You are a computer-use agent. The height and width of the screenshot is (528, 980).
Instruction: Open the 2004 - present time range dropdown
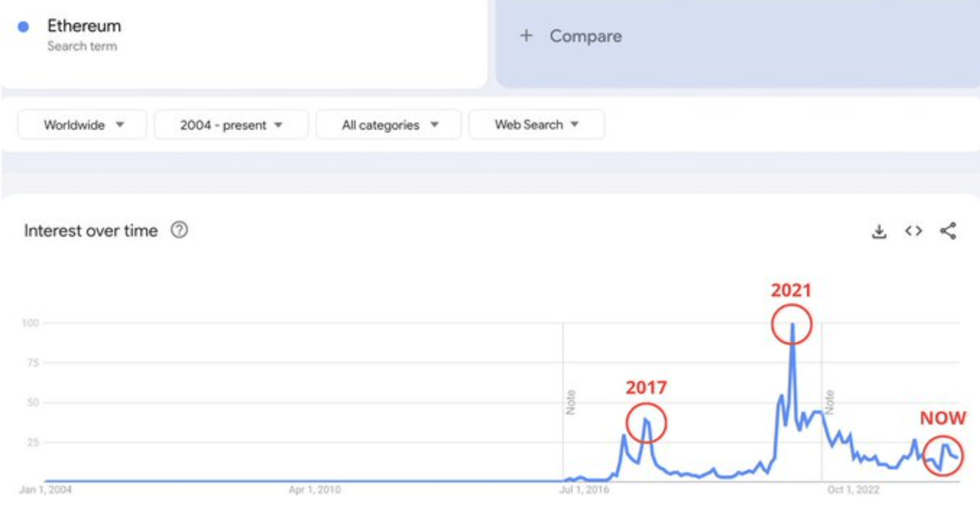(x=231, y=125)
